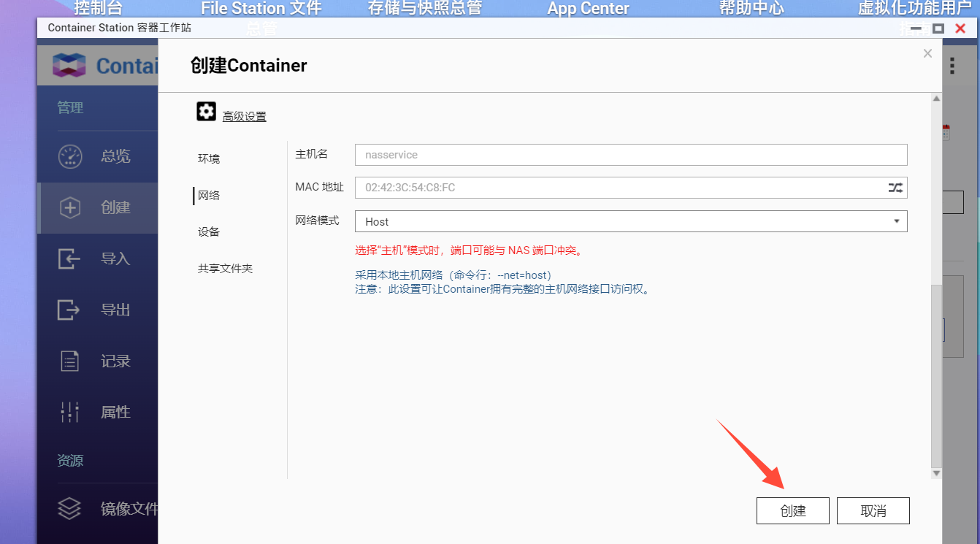Select the 网络 settings tab
This screenshot has width=980, height=544.
click(209, 195)
